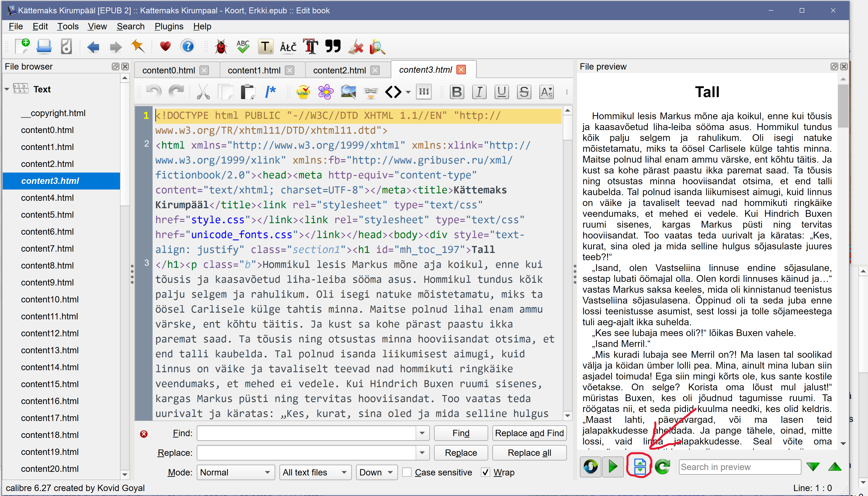The image size is (868, 496).
Task: Click the bold formatting B icon
Action: [x=457, y=92]
